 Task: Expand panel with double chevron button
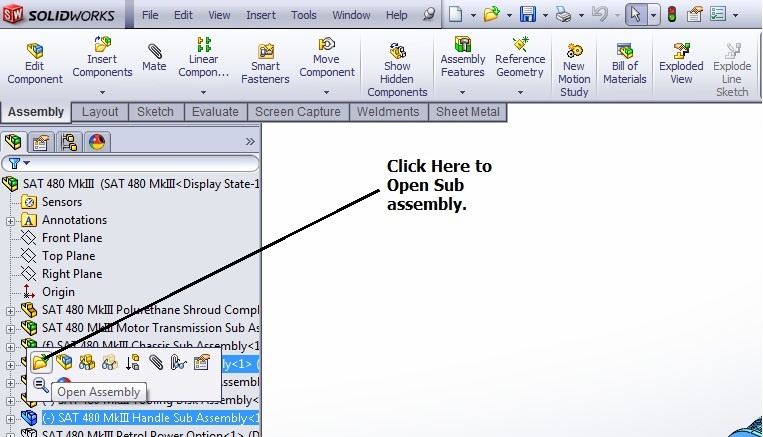[250, 142]
